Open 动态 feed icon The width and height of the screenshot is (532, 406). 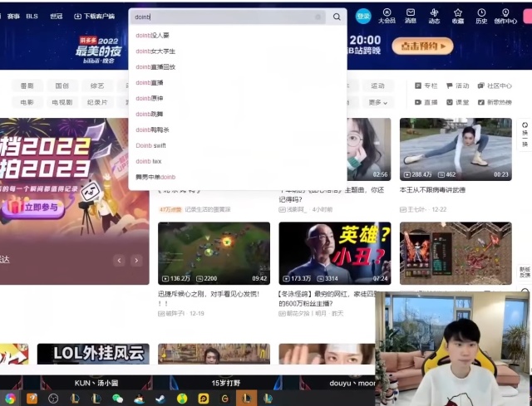(434, 16)
